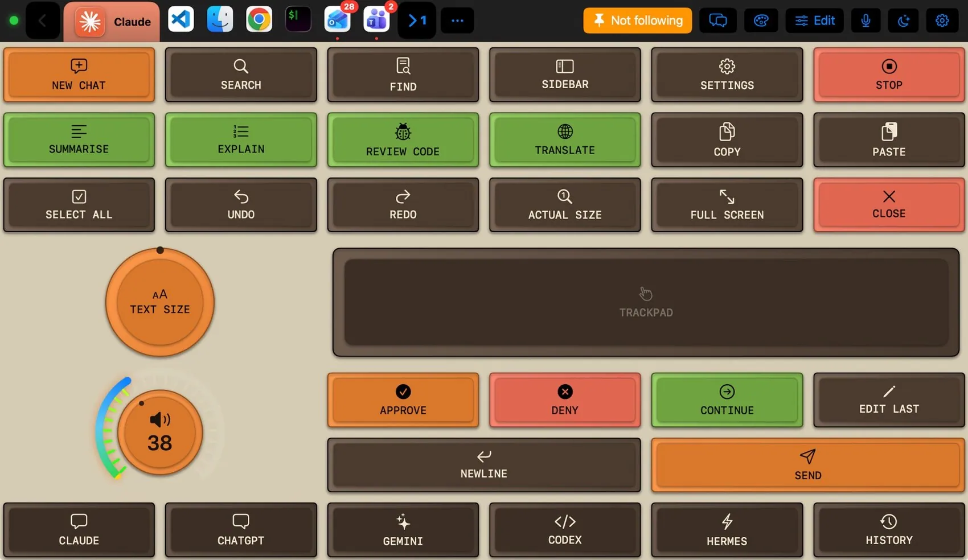
Task: Open settings gear in top bar
Action: click(x=942, y=21)
